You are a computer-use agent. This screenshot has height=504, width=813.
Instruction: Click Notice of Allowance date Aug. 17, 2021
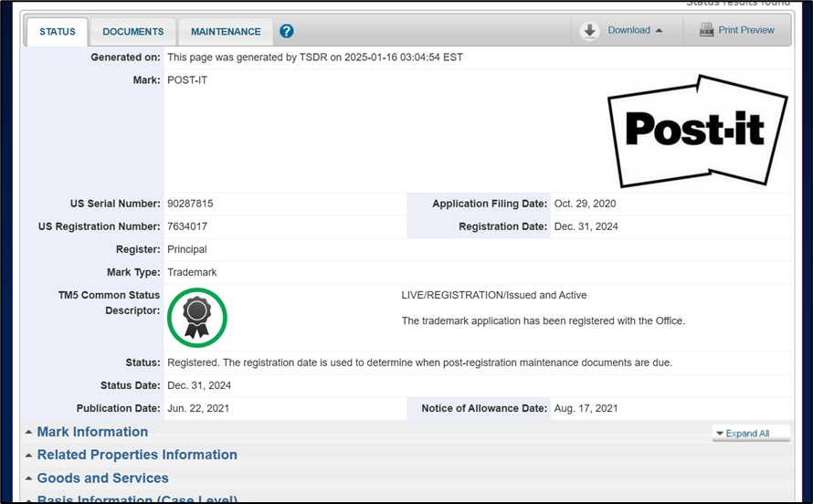coord(586,408)
